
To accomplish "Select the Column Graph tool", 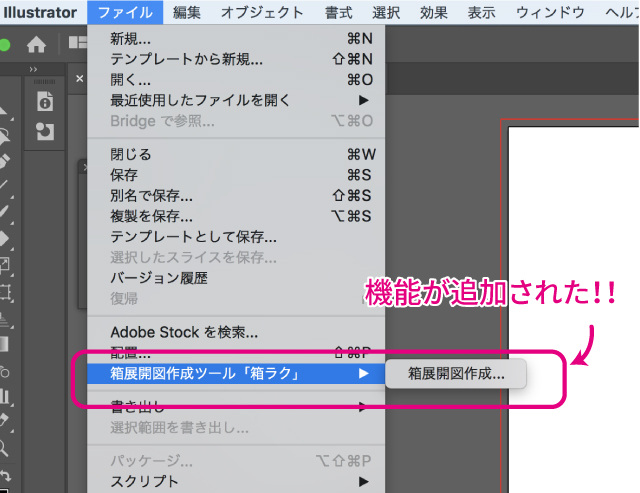I will pos(5,397).
